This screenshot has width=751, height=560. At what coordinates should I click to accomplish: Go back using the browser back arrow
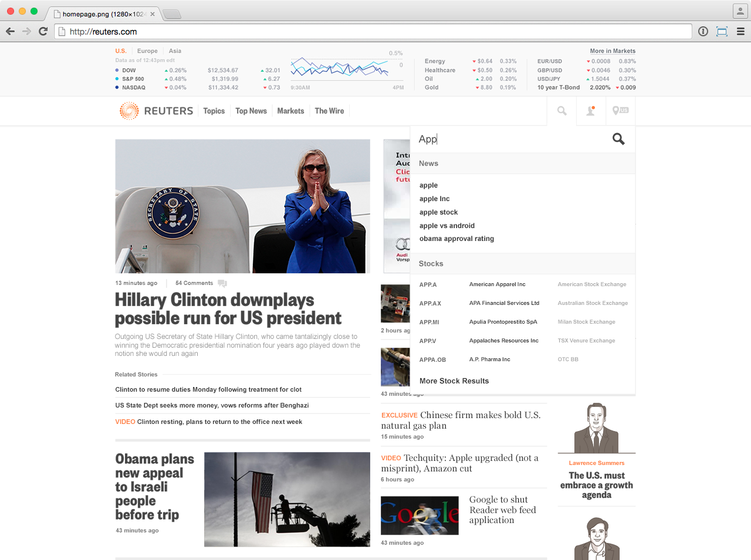click(10, 31)
